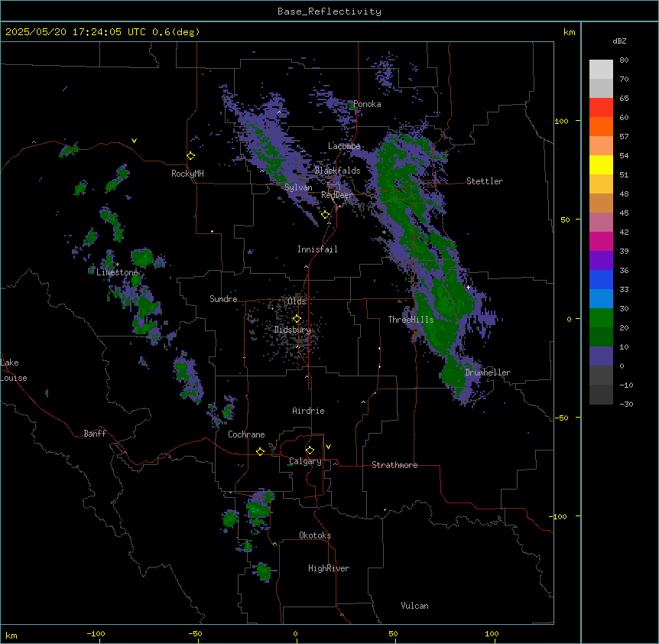Click the Base_Reflectivity title

[329, 11]
